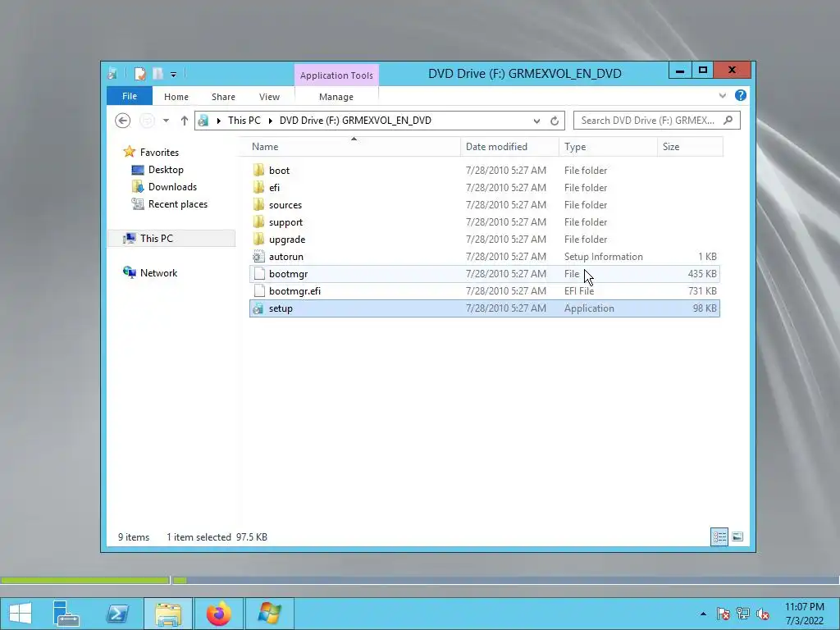Open the Action Center flag icon
The height and width of the screenshot is (630, 840).
724,614
